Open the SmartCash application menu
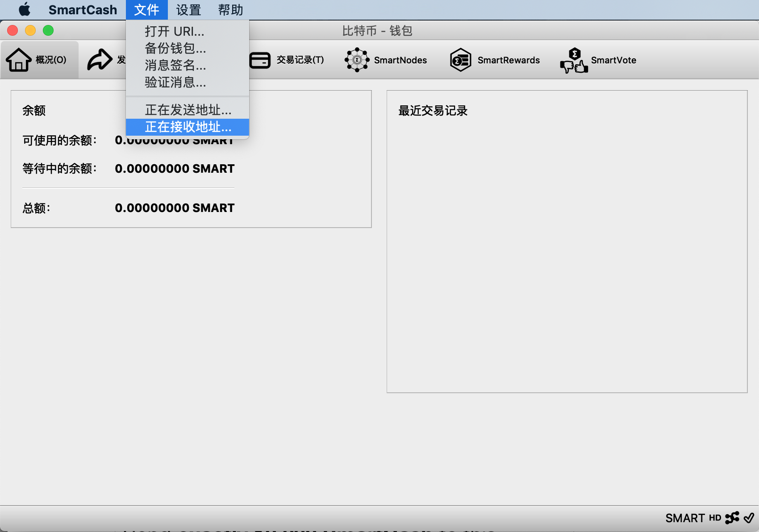 pos(83,10)
